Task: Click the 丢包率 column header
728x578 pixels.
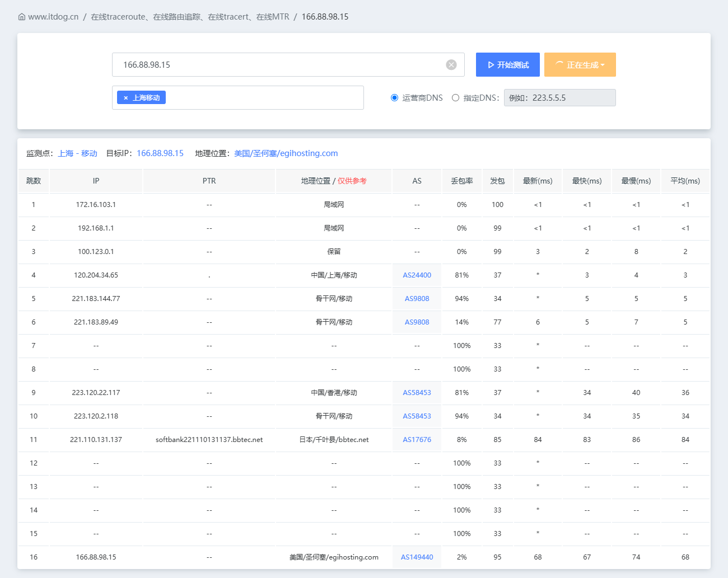Action: click(462, 181)
